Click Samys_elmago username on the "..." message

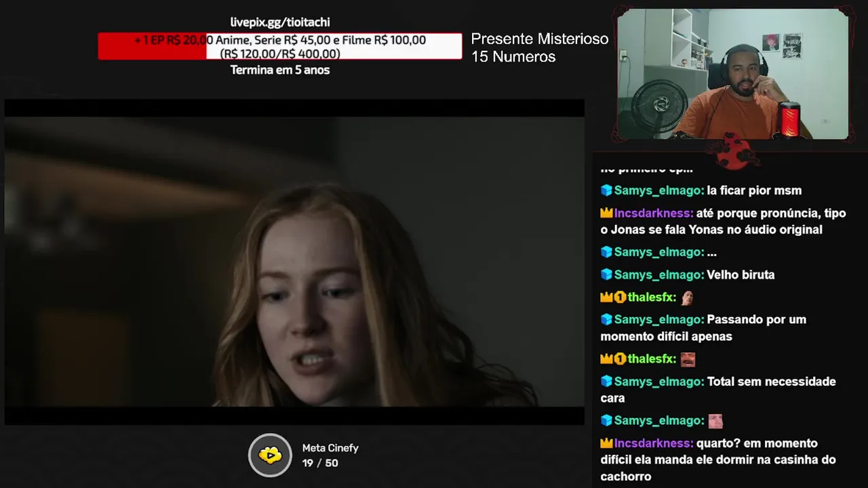(659, 252)
